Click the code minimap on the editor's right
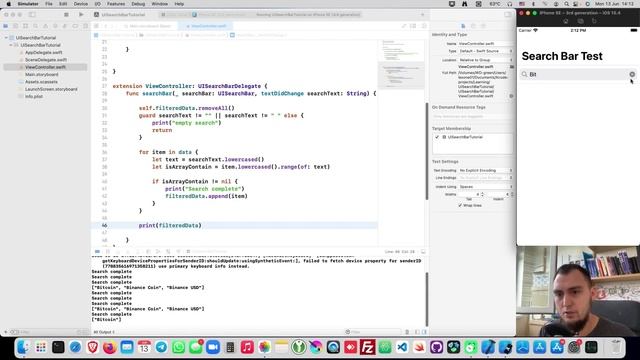This screenshot has height=360, width=640. coord(401,65)
